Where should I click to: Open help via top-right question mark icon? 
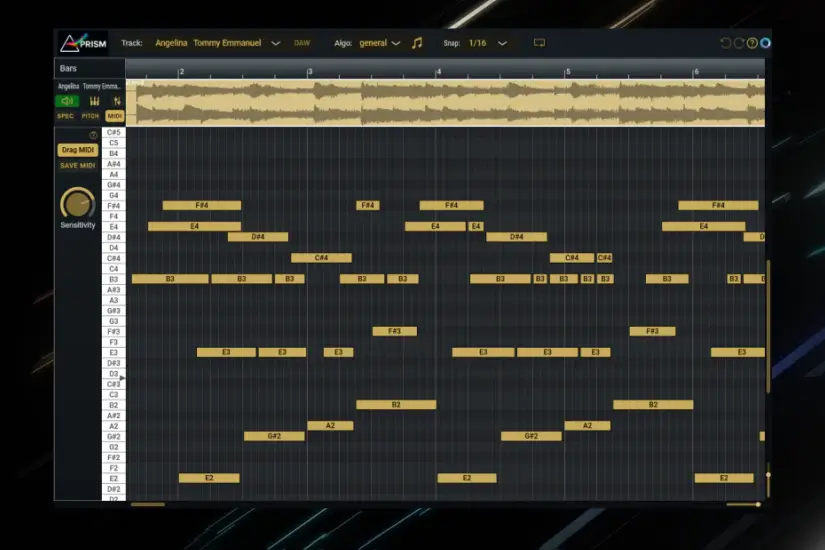(752, 43)
